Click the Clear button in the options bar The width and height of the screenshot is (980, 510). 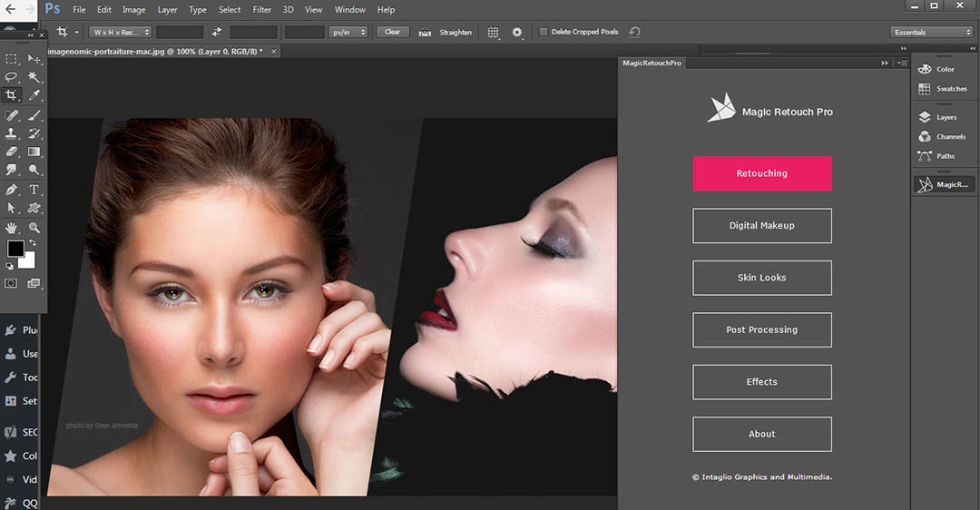coord(393,32)
